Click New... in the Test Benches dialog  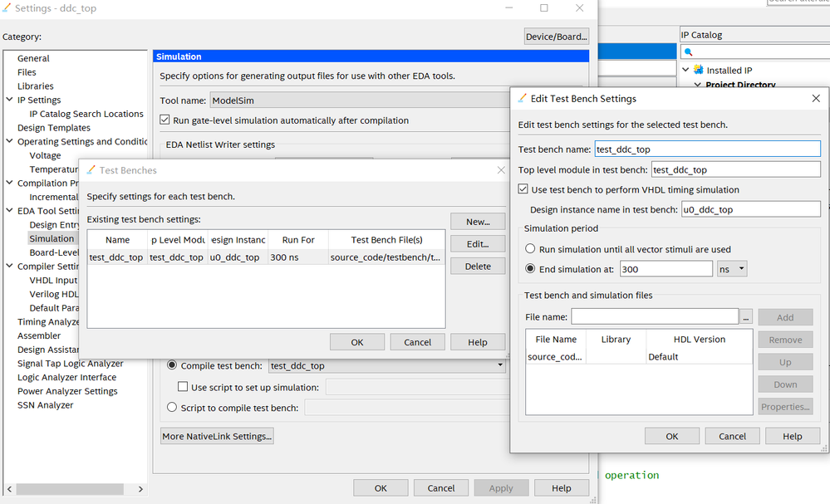(478, 222)
